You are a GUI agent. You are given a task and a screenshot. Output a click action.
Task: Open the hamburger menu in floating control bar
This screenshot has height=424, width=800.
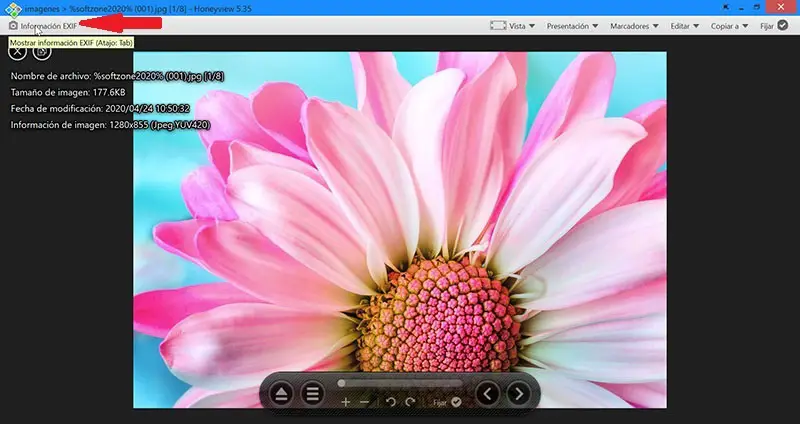tap(312, 394)
